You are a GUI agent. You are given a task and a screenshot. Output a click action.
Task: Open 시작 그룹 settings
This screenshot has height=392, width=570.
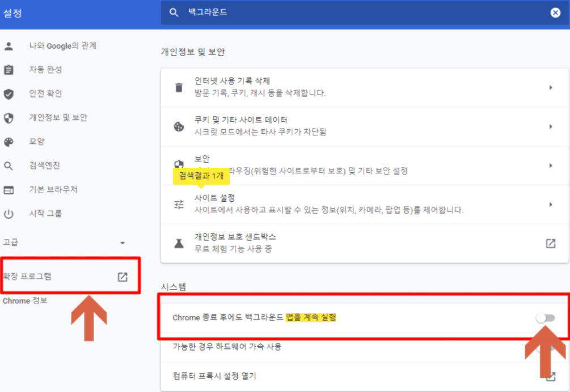tap(45, 213)
